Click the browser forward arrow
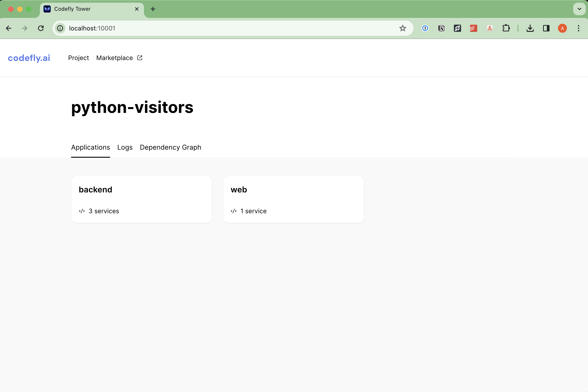The image size is (588, 392). [24, 28]
